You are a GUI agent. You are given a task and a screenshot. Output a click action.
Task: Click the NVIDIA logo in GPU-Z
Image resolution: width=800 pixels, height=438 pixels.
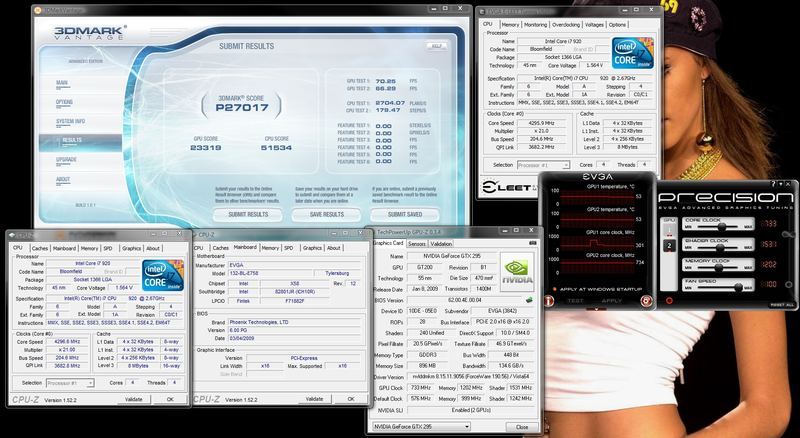point(516,271)
